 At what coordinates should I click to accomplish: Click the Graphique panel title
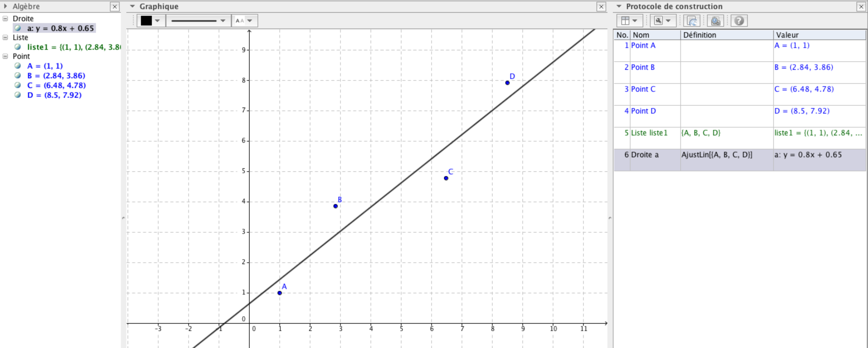coord(159,6)
